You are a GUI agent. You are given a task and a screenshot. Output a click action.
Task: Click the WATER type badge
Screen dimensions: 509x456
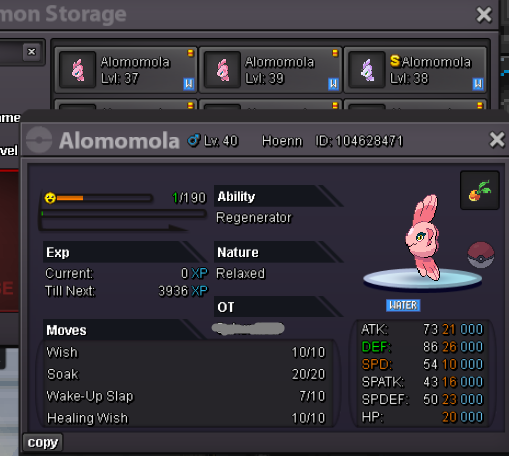(403, 305)
